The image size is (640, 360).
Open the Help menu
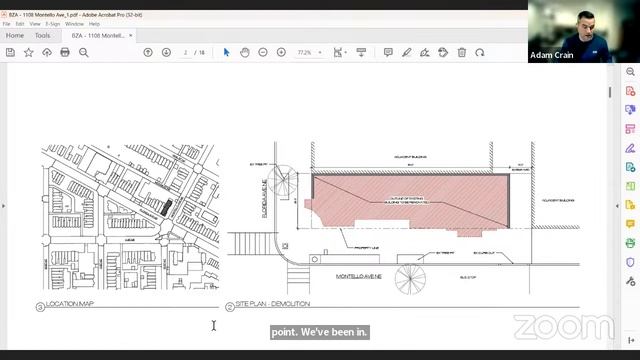(94, 24)
